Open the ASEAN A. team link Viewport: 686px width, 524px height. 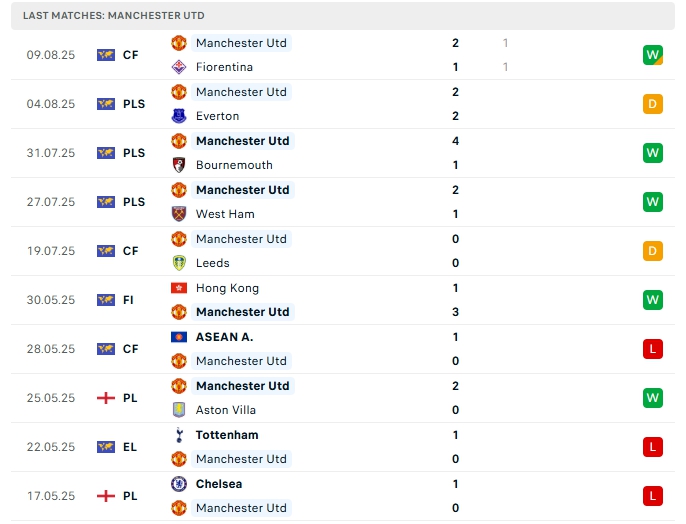click(x=224, y=337)
